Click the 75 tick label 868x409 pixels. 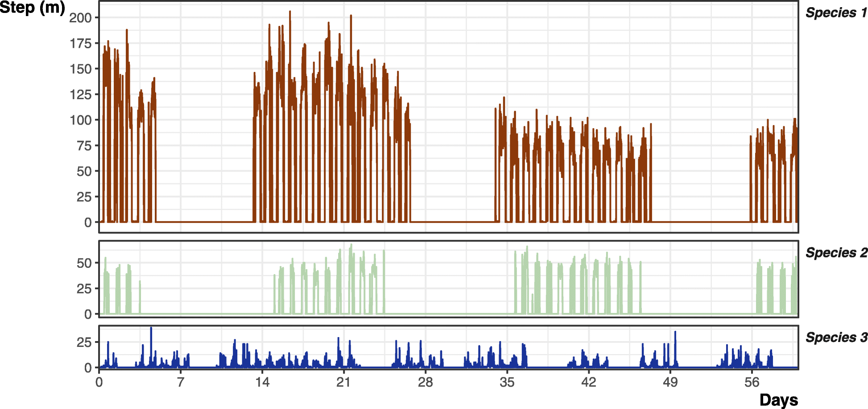pyautogui.click(x=84, y=146)
